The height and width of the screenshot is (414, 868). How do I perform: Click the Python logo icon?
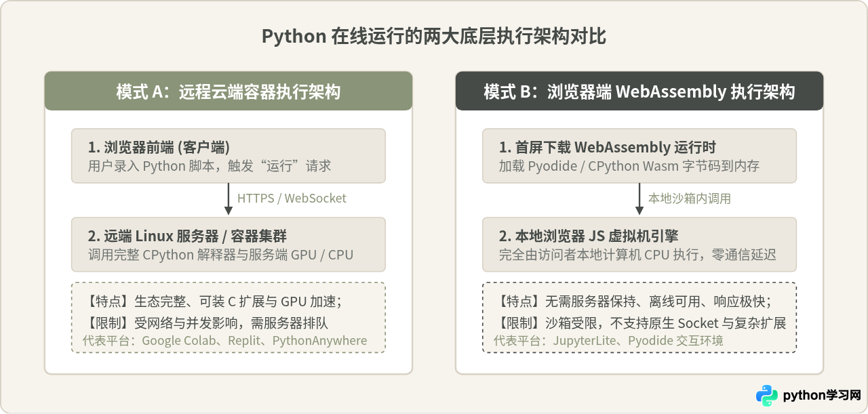coord(767,396)
